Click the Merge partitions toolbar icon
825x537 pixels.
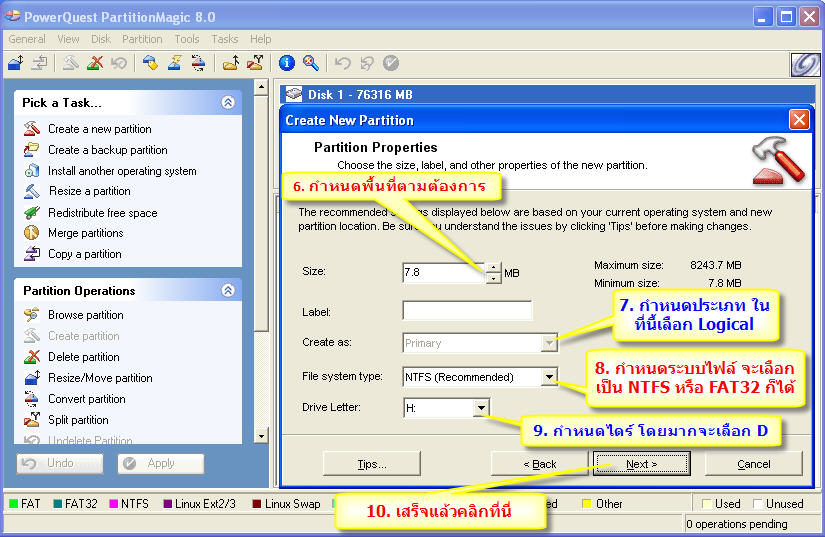(x=230, y=63)
